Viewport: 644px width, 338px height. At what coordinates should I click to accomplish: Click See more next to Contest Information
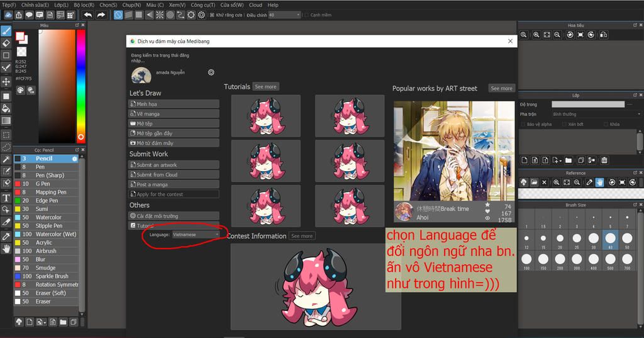point(302,236)
